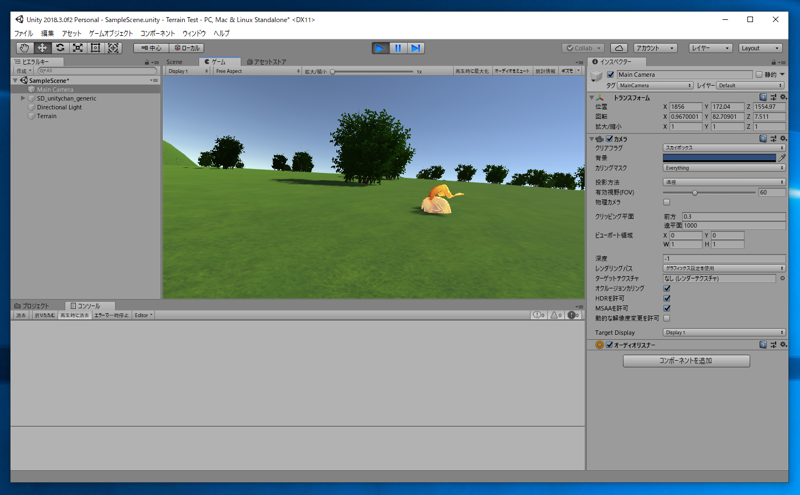Stop play mode with the Play button

coord(380,48)
